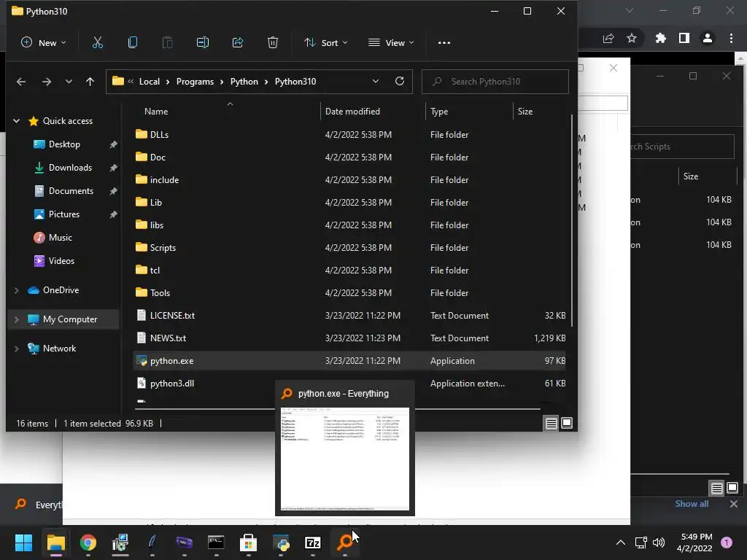
Task: Click the volume speaker tray icon
Action: point(659,542)
